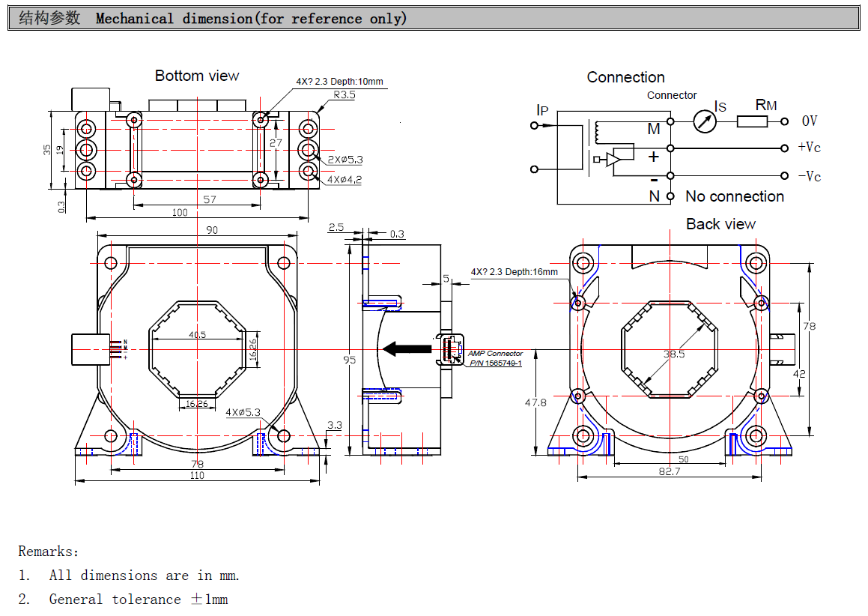Click the +Vc terminal label
Image resolution: width=868 pixels, height=616 pixels.
click(809, 147)
